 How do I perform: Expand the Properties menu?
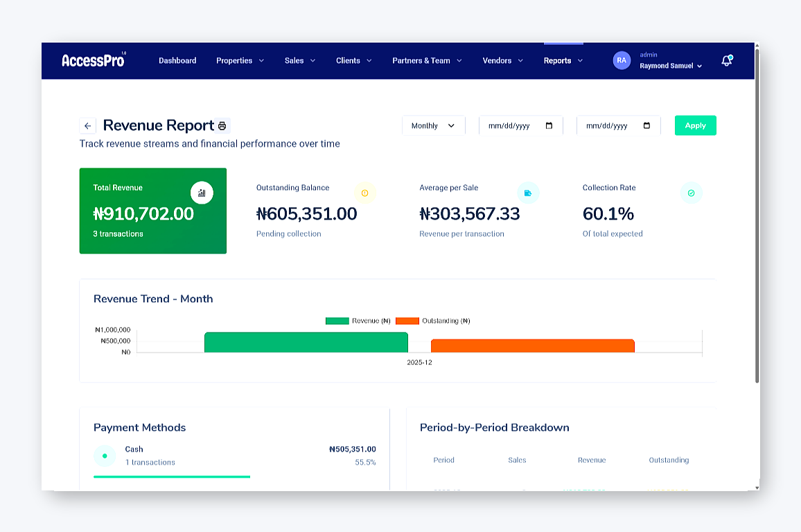pos(240,61)
